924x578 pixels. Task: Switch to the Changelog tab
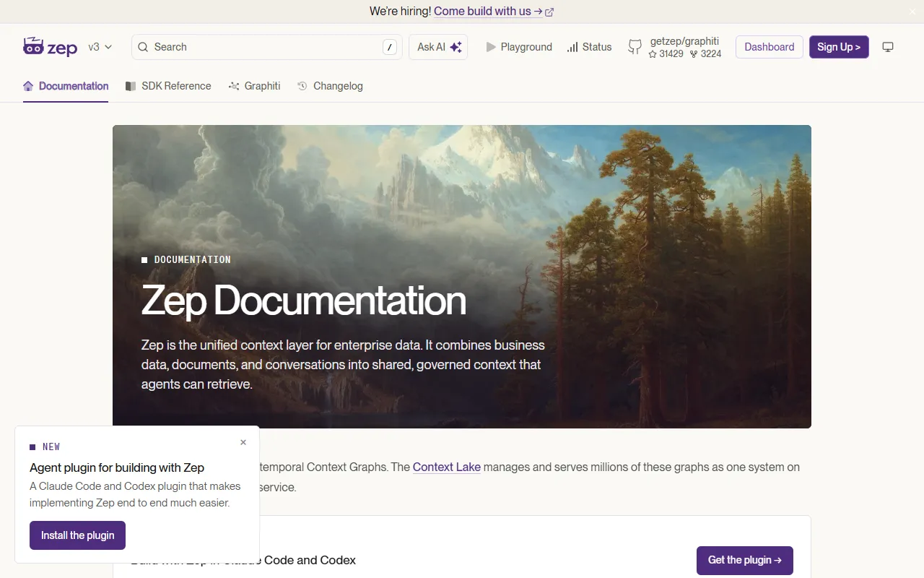pos(330,86)
